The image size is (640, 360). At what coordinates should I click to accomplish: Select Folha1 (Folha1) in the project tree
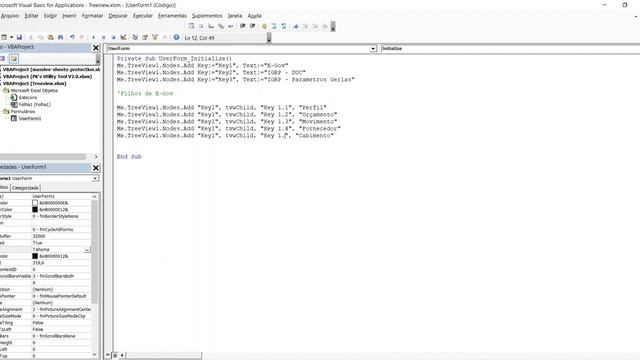click(x=34, y=104)
